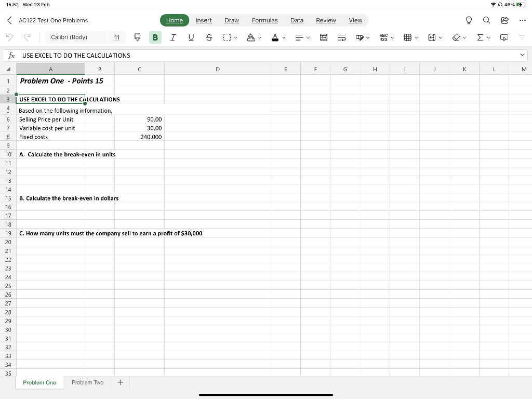Click the Share icon
Viewport: 532px width, 399px height.
point(505,20)
